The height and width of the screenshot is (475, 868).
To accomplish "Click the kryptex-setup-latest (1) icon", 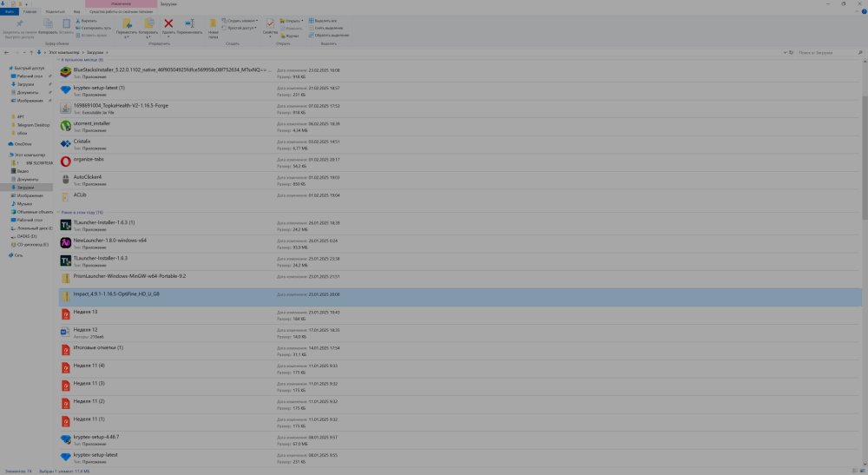I will [65, 90].
